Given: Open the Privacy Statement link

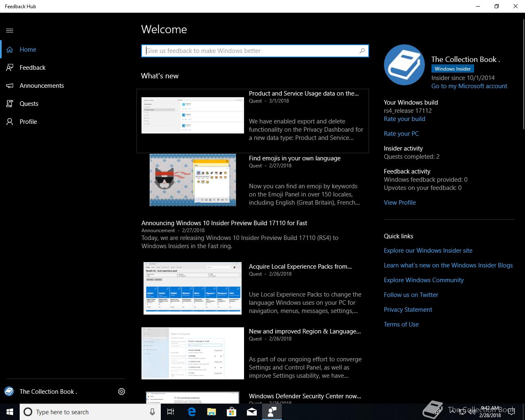Looking at the screenshot, I should tap(408, 310).
